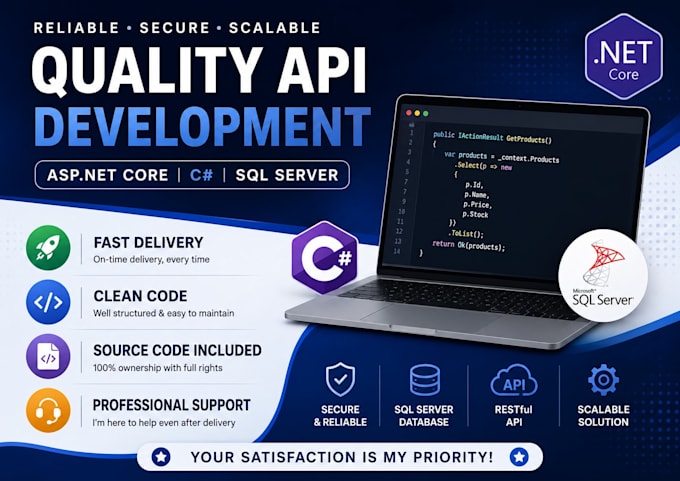Click the '.Select(p => new' code line
680x481 pixels.
click(483, 166)
